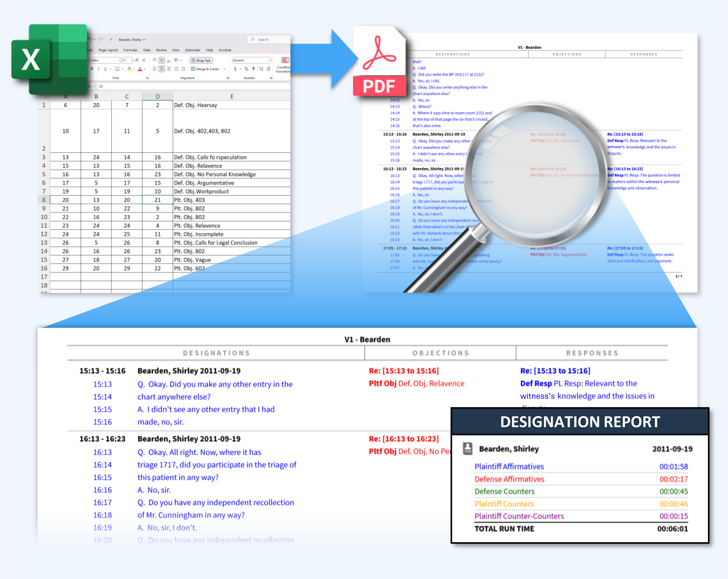Click the Increase Decimal icon

click(261, 69)
